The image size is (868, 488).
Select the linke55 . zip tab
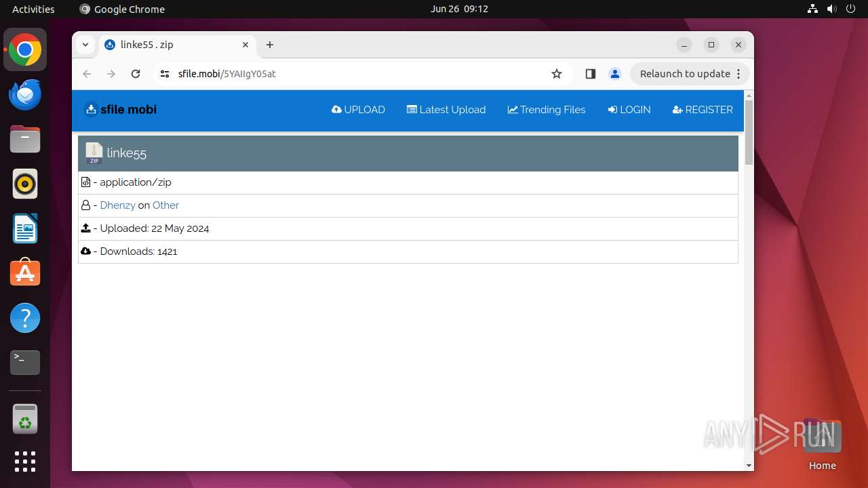pyautogui.click(x=178, y=45)
